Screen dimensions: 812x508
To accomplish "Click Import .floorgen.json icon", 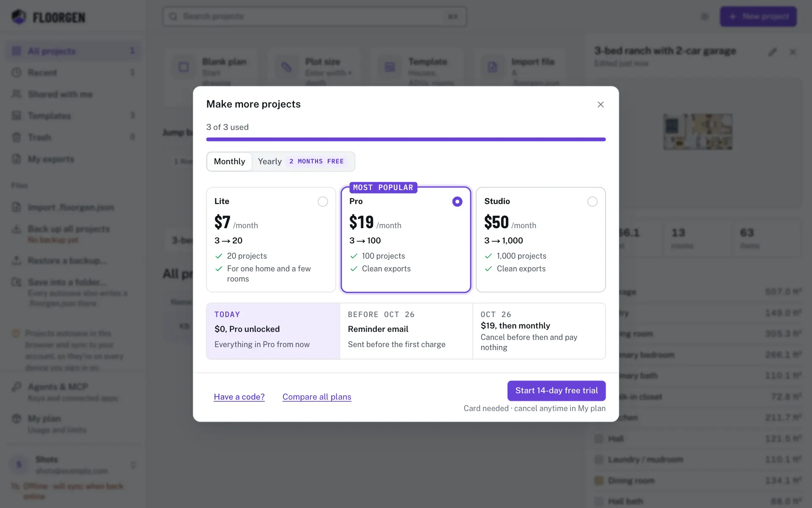I will tap(16, 207).
